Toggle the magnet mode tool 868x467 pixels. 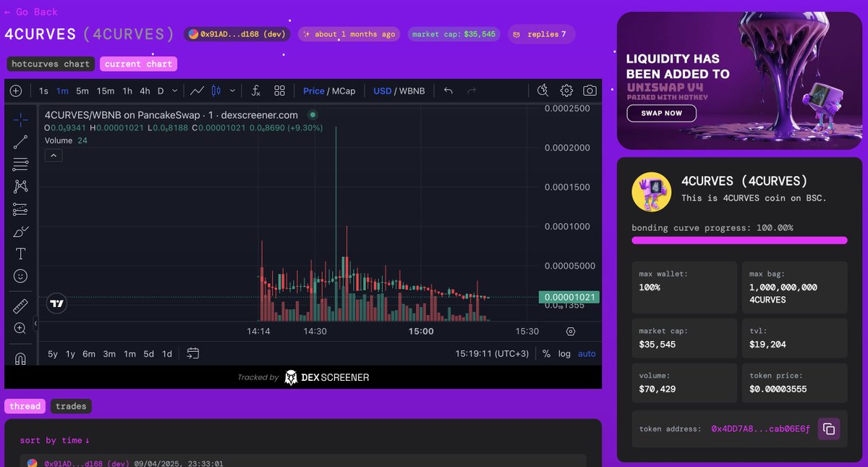[20, 358]
